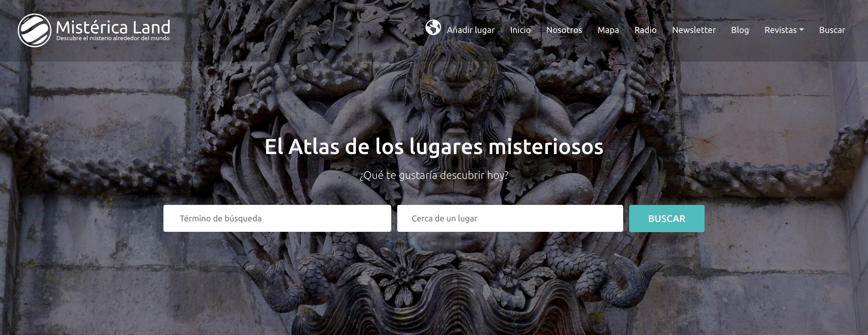Expand the Revistas dropdown menu
868x335 pixels.
coord(780,30)
